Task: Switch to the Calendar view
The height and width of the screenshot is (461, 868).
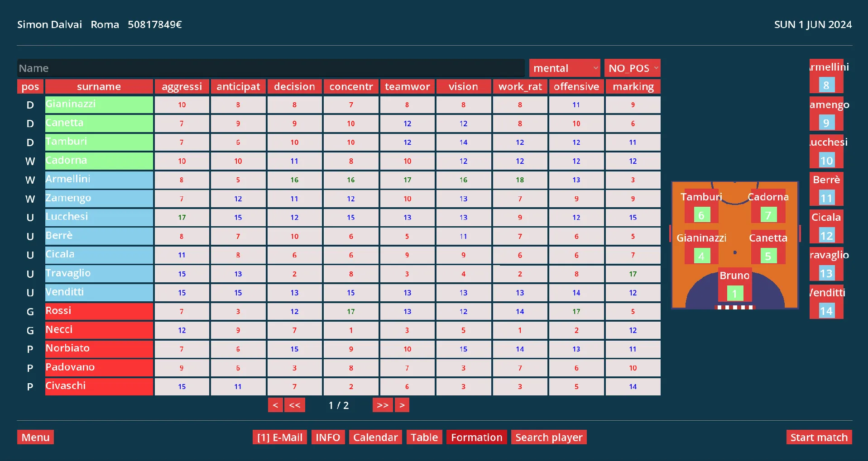Action: click(375, 437)
